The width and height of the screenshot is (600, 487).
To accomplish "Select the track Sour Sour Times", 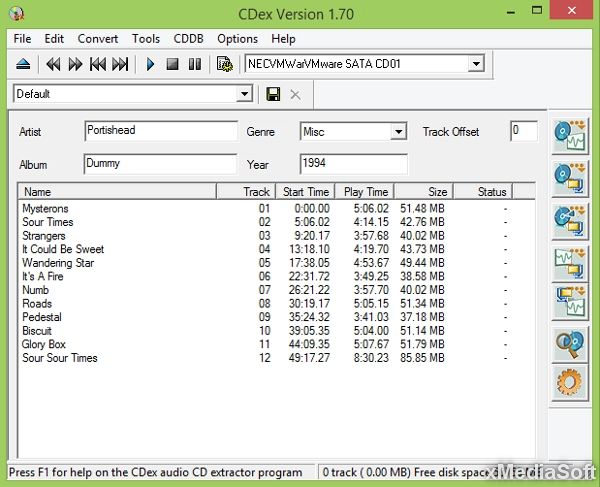I will tap(60, 358).
